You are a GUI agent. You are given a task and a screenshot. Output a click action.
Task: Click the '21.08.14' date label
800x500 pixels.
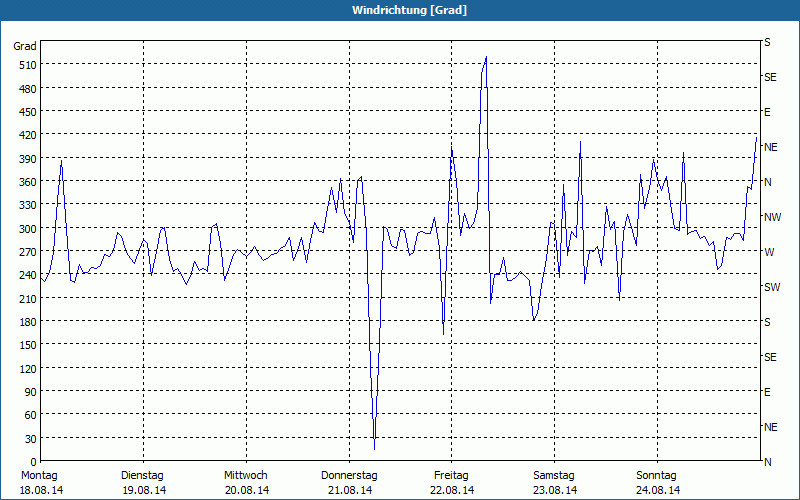pos(350,490)
